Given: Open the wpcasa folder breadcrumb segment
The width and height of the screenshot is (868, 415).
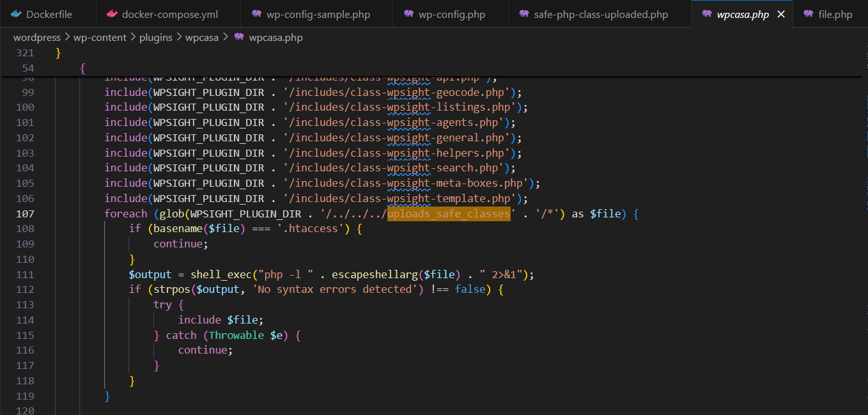Looking at the screenshot, I should [202, 38].
